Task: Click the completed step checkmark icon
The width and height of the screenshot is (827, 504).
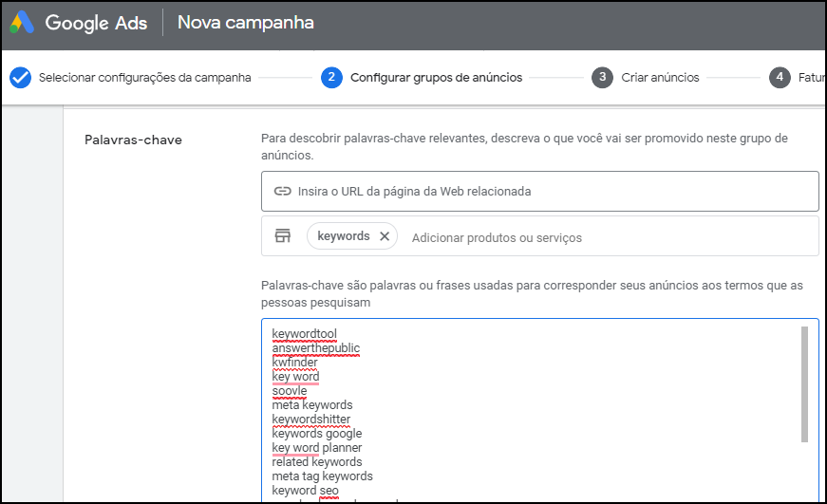Action: click(21, 78)
